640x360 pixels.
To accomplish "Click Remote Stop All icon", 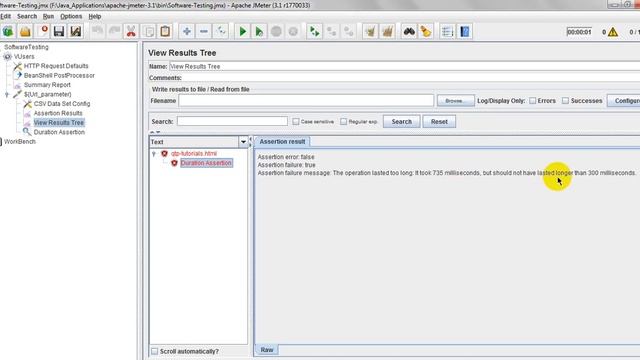I will [331, 31].
